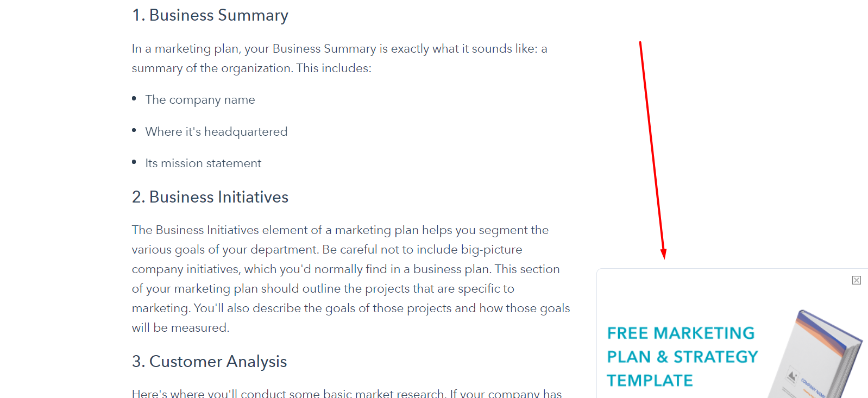868x398 pixels.
Task: Click the bullet dot before "Where it's headquartered"
Action: [134, 130]
